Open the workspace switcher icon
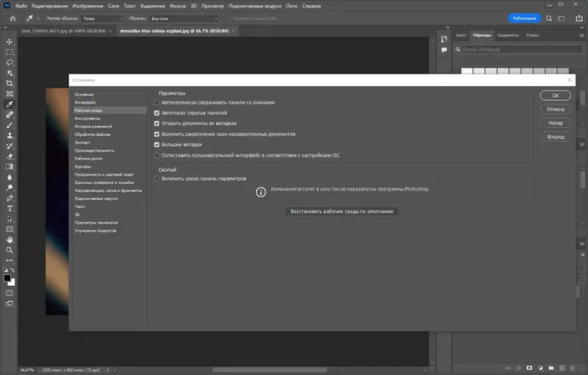The height and width of the screenshot is (375, 588). tap(562, 18)
